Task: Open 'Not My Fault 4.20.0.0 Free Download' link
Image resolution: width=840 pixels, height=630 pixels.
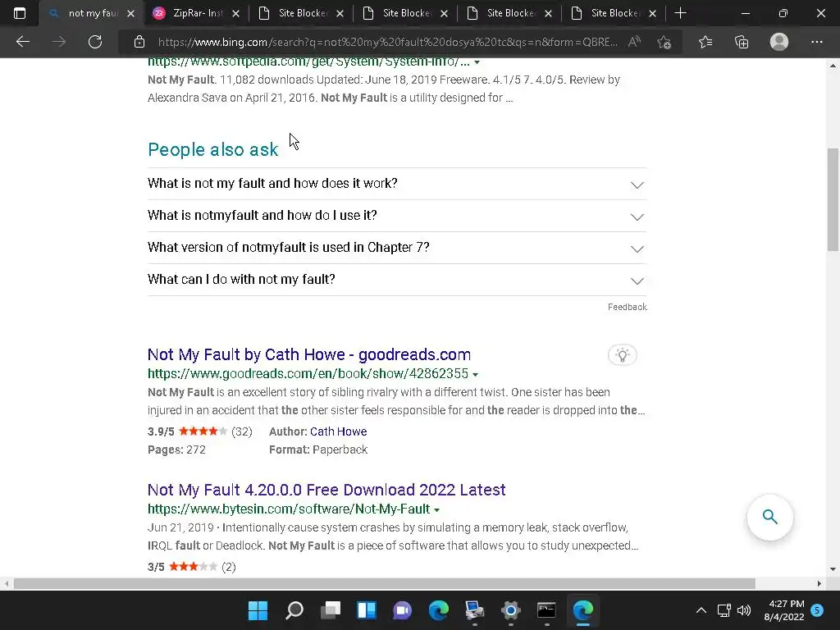Action: coord(326,490)
